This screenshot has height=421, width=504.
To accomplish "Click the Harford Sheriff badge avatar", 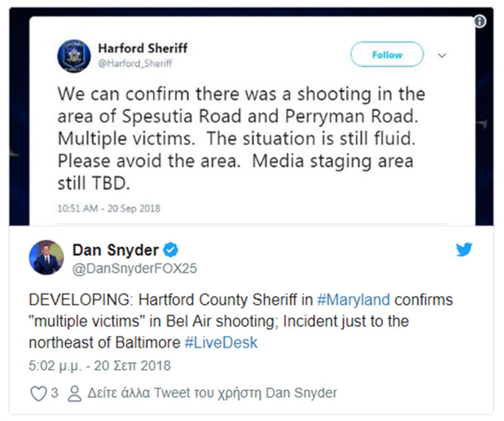I will (74, 55).
